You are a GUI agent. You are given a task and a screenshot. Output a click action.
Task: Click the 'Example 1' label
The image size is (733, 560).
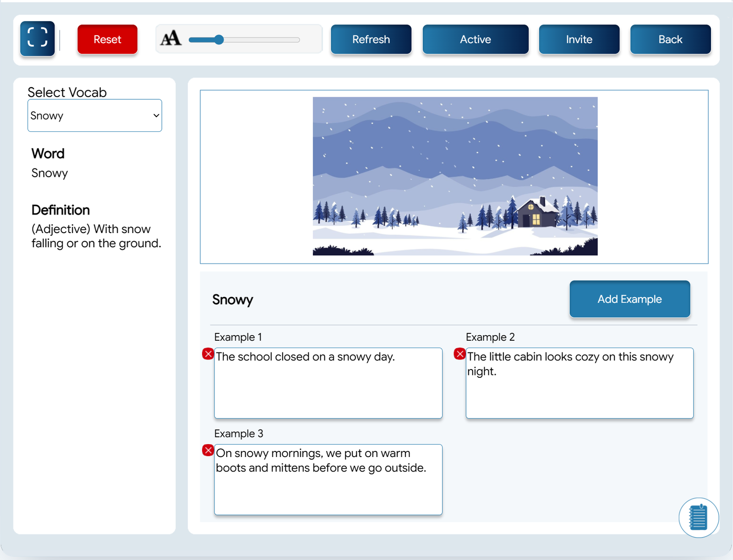[238, 337]
